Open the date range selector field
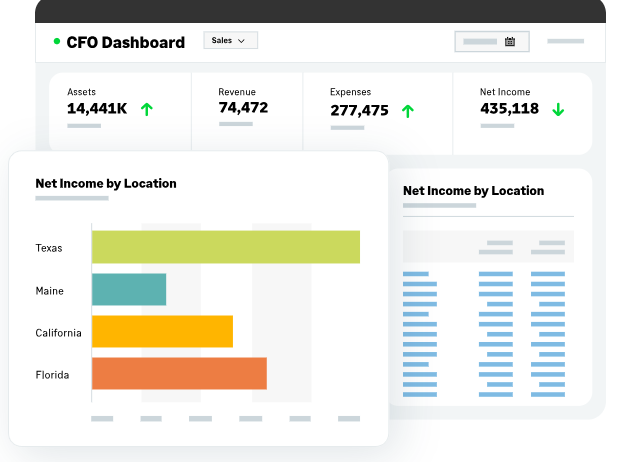Image resolution: width=643 pixels, height=462 pixels. click(491, 42)
